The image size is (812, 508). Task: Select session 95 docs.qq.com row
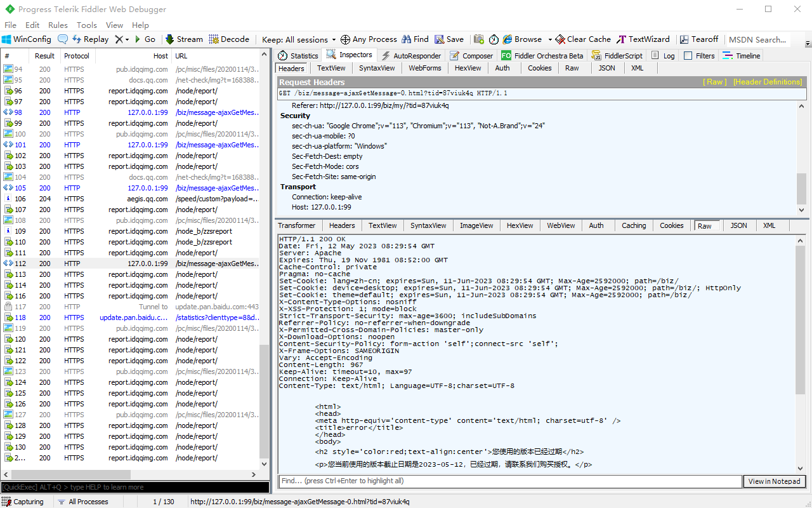130,80
